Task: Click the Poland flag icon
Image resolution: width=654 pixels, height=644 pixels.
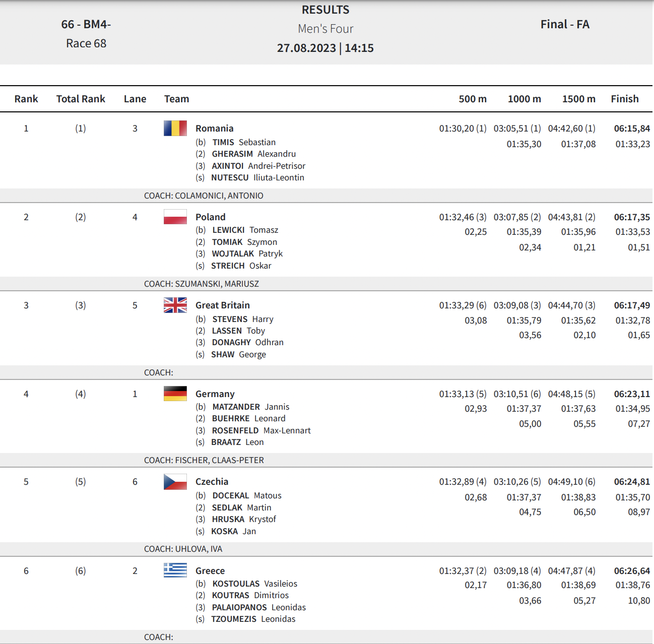Action: coord(175,217)
